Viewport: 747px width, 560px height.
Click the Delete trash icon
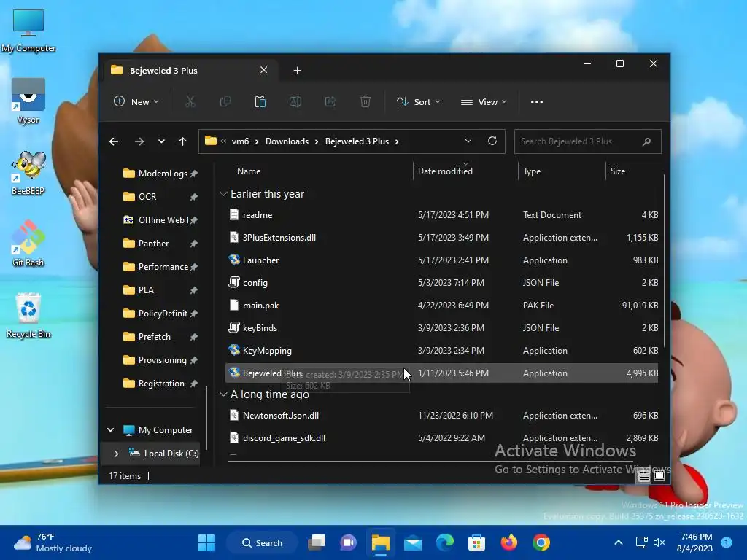pyautogui.click(x=365, y=101)
